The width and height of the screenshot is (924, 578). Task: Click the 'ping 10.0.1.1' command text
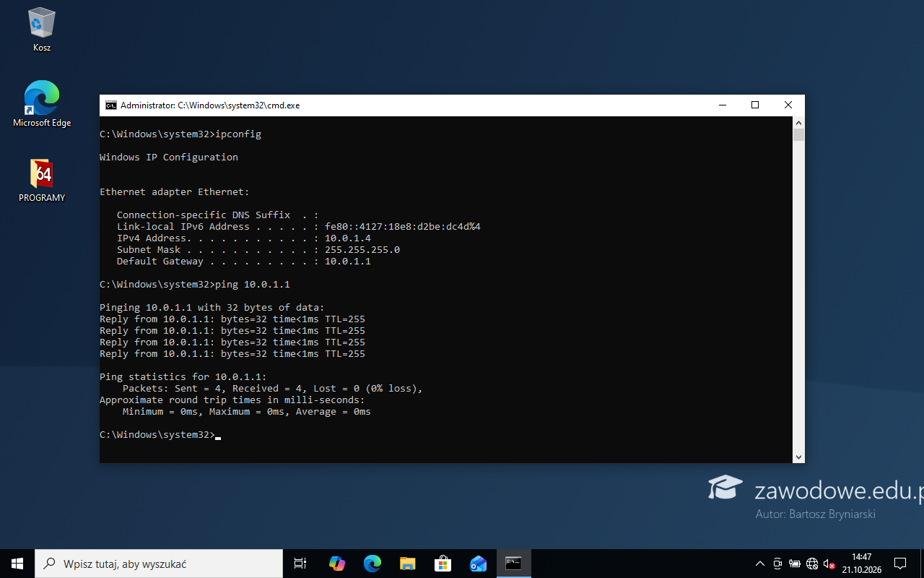(253, 285)
